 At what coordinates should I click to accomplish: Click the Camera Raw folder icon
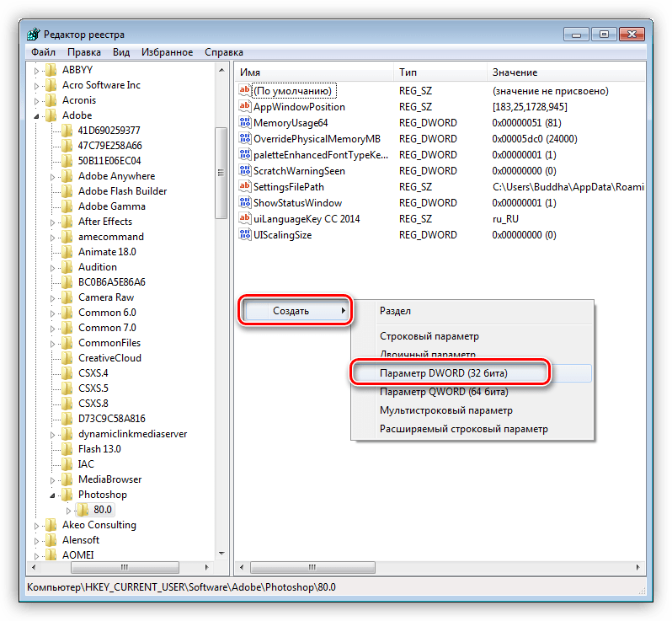67,297
